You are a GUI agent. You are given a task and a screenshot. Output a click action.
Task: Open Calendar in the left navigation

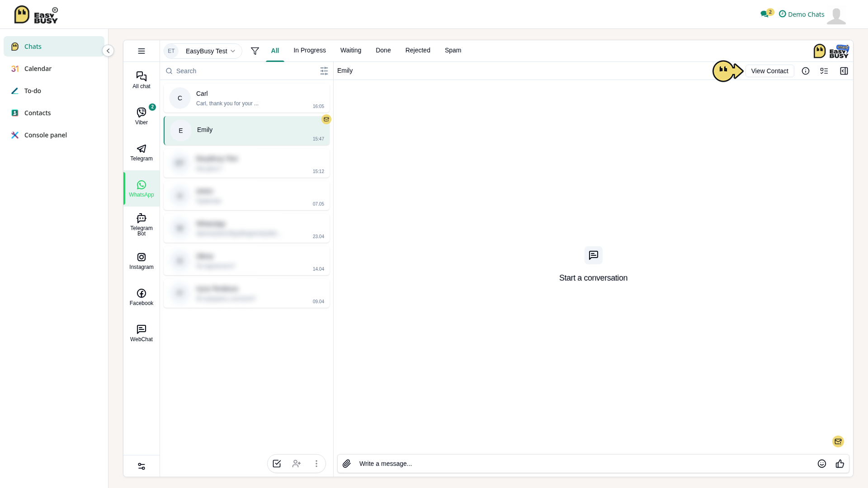tap(54, 69)
